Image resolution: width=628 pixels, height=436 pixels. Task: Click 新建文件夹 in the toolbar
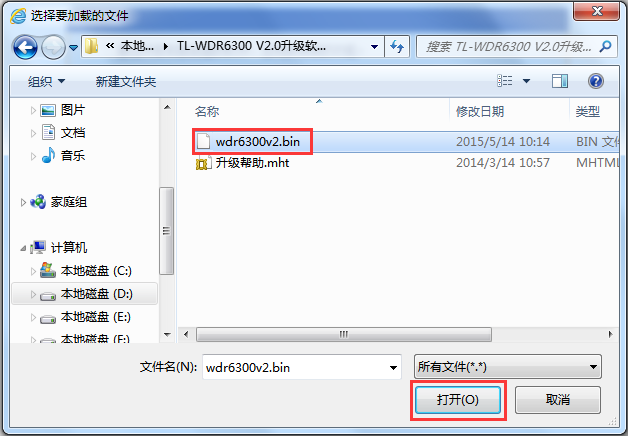pyautogui.click(x=126, y=82)
